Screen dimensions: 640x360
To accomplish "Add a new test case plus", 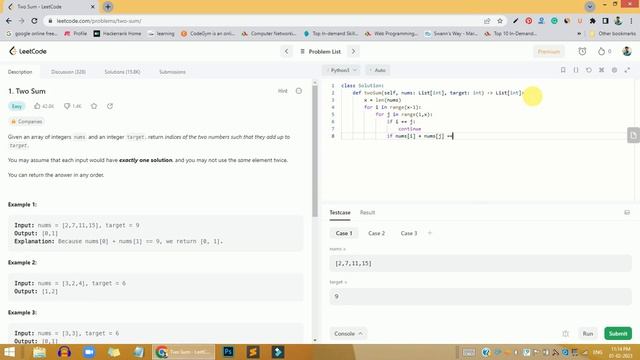I will tap(429, 233).
